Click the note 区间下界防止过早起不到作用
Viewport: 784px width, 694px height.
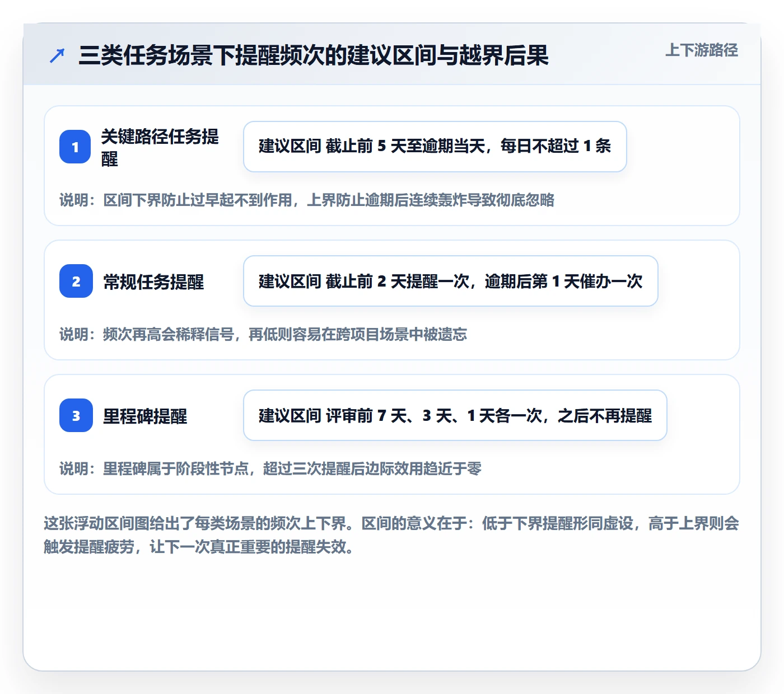point(307,200)
